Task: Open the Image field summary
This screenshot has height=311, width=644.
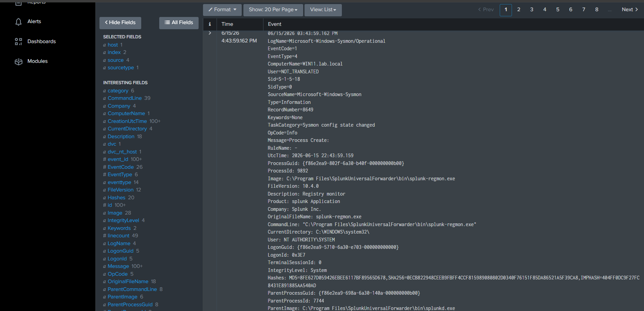Action: [115, 213]
